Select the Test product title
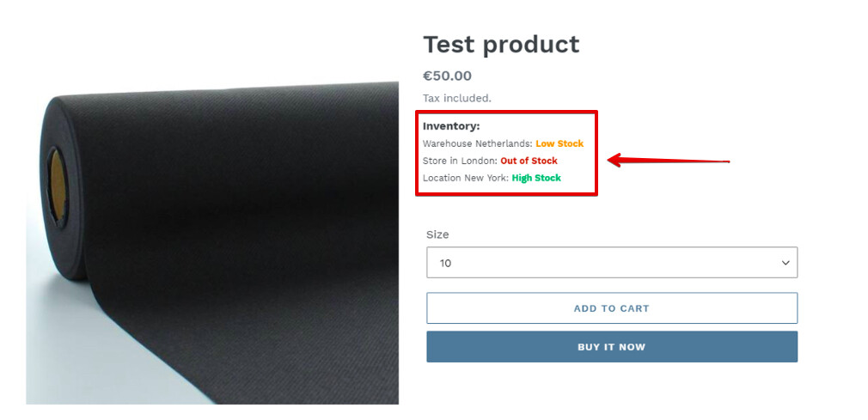 pyautogui.click(x=501, y=44)
